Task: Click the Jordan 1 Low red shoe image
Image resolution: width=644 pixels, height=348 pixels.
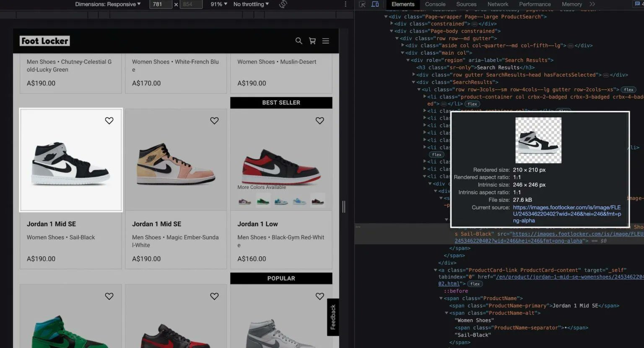Action: (281, 166)
